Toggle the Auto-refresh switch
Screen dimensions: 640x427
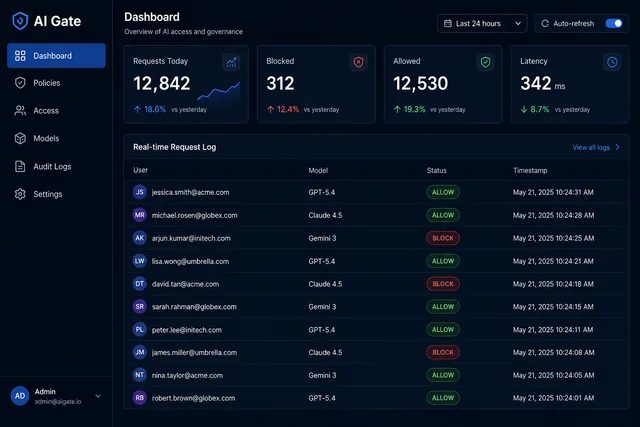coord(614,24)
